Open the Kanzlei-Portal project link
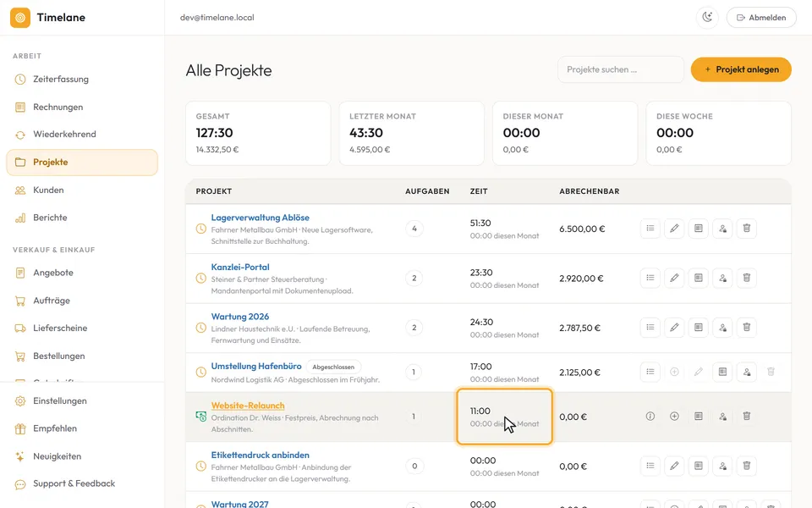Image resolution: width=812 pixels, height=508 pixels. pos(240,268)
